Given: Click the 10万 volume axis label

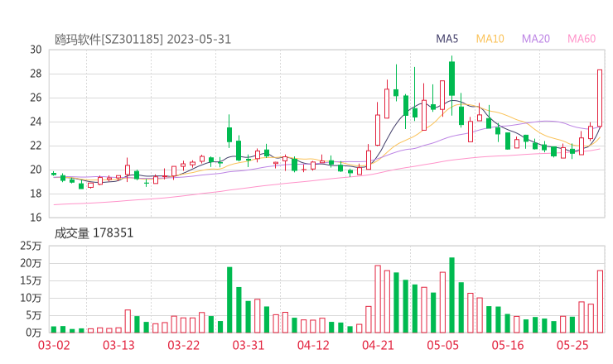Looking at the screenshot, I should (x=31, y=298).
